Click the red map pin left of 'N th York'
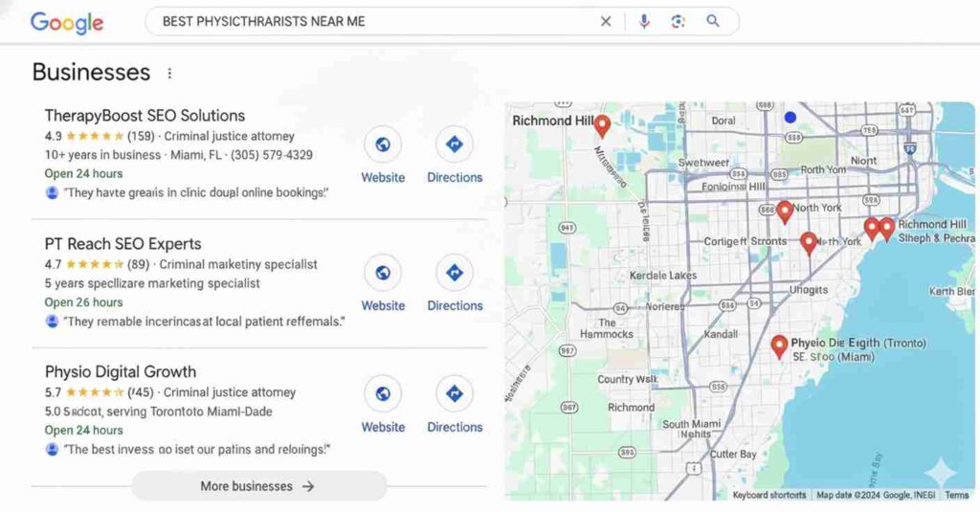Image resolution: width=980 pixels, height=512 pixels. click(809, 243)
